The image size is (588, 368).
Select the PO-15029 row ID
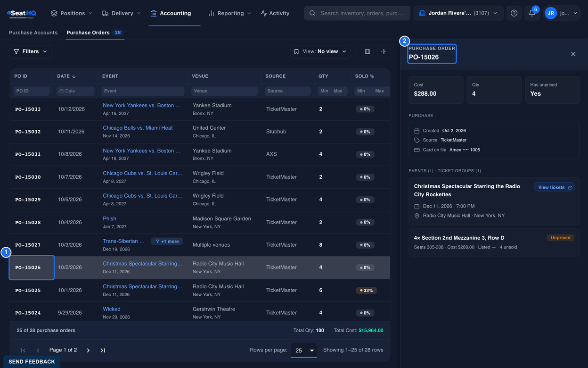(x=28, y=200)
